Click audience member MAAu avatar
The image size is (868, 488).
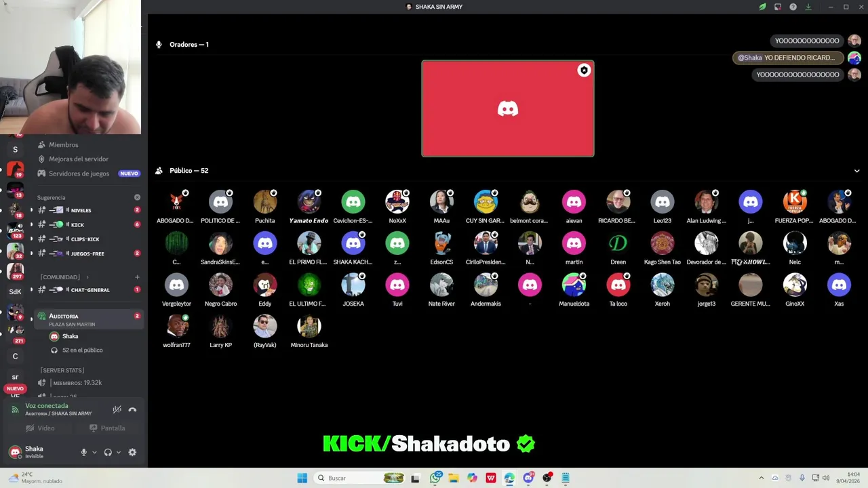tap(441, 201)
